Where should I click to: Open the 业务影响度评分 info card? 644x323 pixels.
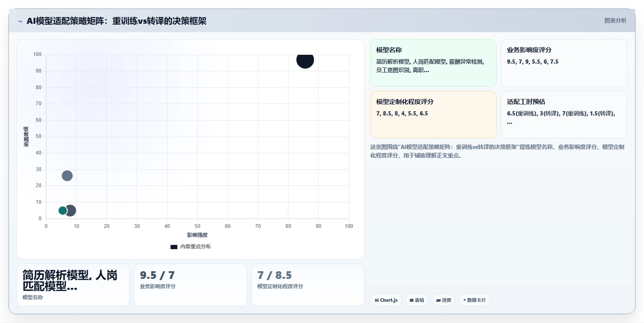point(564,63)
